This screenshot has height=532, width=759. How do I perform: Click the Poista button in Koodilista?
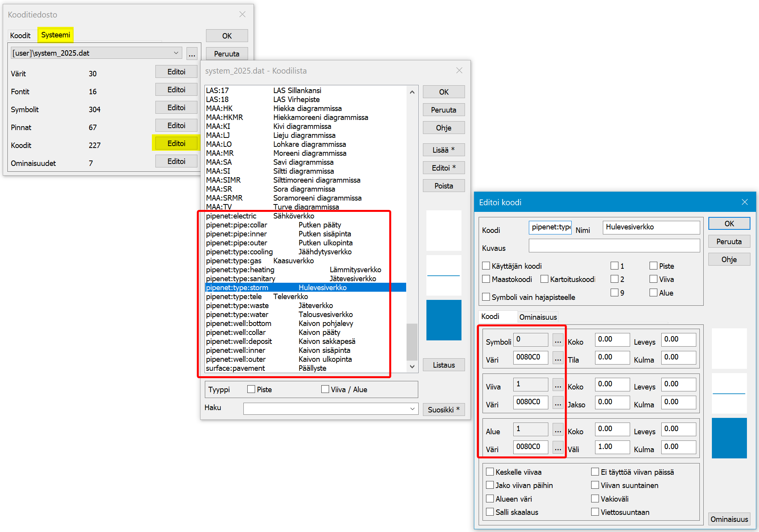pos(444,186)
